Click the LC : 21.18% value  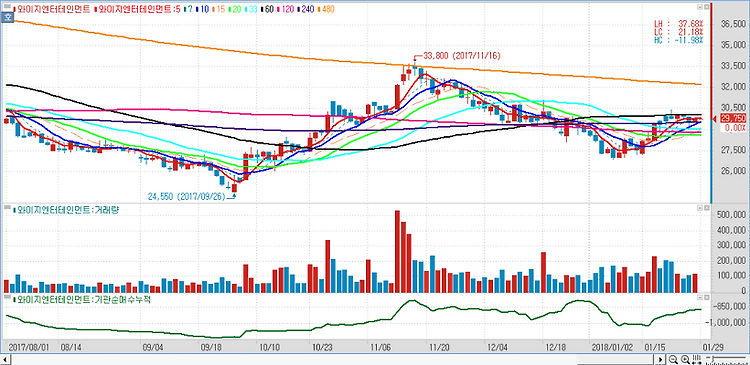[x=679, y=32]
